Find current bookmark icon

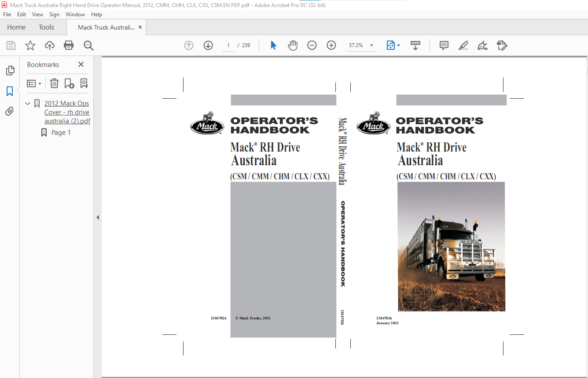pyautogui.click(x=84, y=83)
